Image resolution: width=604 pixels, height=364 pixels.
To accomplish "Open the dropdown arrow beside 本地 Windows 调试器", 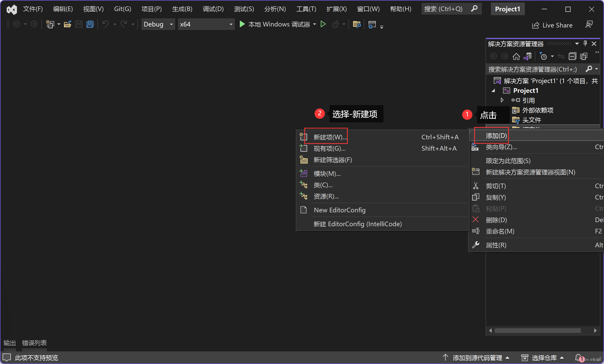I will click(x=315, y=24).
